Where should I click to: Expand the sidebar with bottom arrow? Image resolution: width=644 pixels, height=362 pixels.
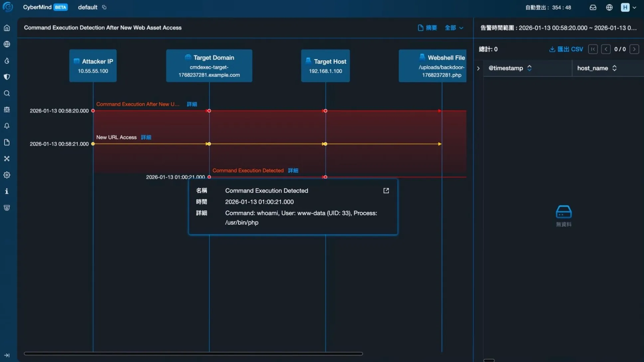7,355
